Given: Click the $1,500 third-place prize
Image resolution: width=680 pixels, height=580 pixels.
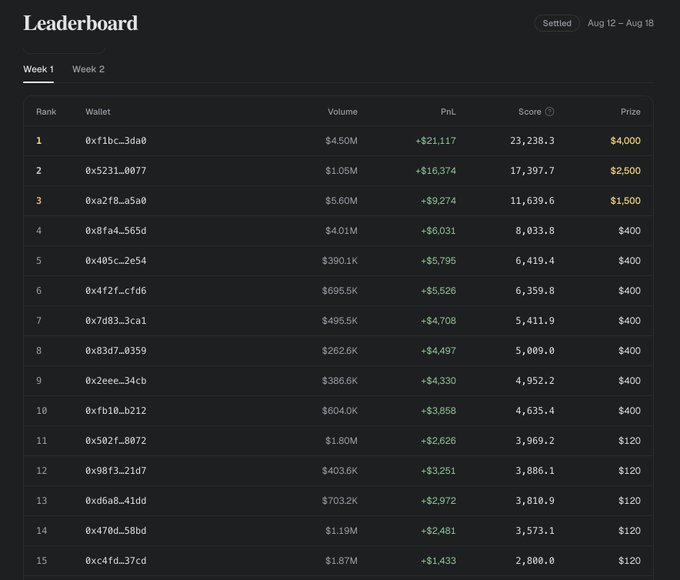Looking at the screenshot, I should (x=625, y=200).
